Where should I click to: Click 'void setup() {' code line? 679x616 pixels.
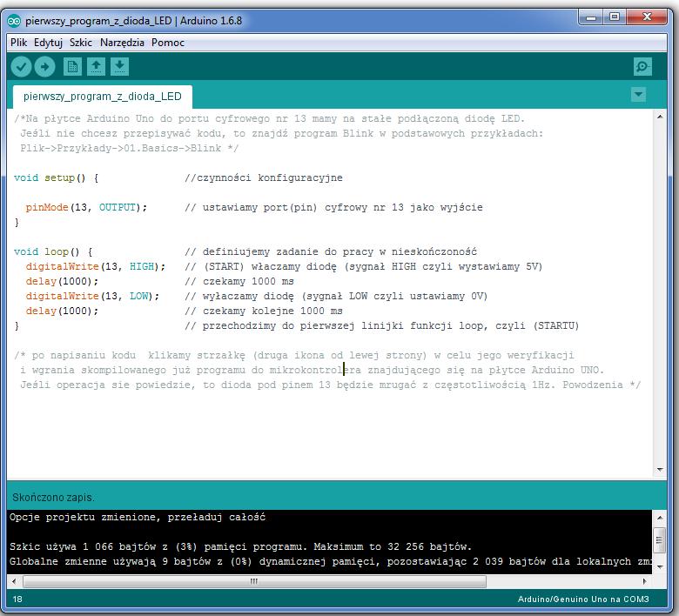pyautogui.click(x=56, y=177)
